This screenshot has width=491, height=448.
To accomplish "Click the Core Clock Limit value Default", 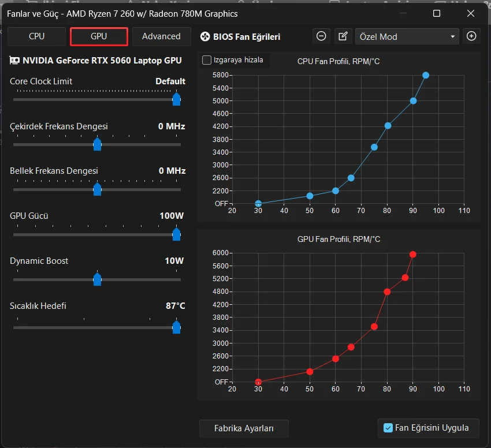I will click(x=170, y=81).
